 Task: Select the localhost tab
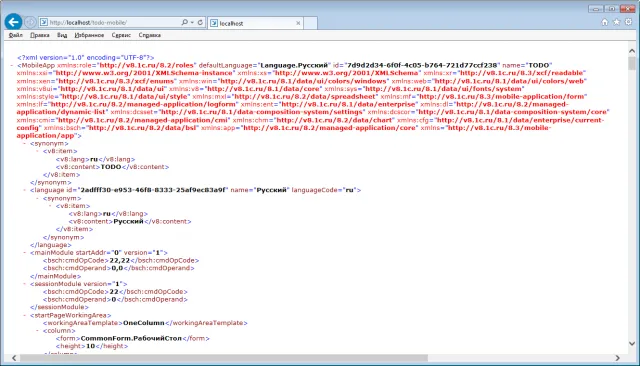coord(256,23)
